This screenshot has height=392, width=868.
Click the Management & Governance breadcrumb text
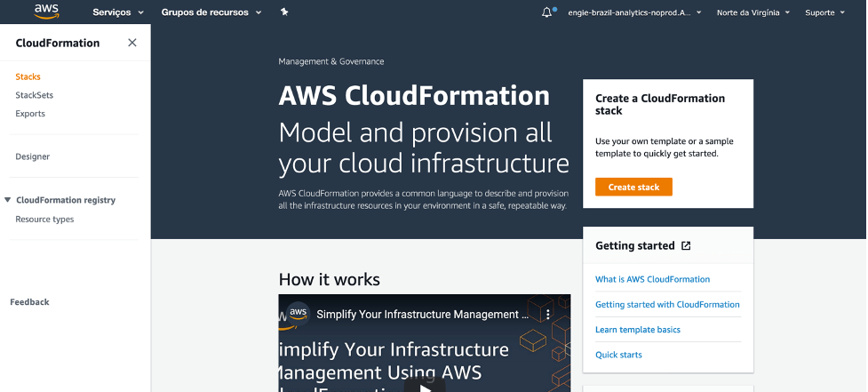331,61
